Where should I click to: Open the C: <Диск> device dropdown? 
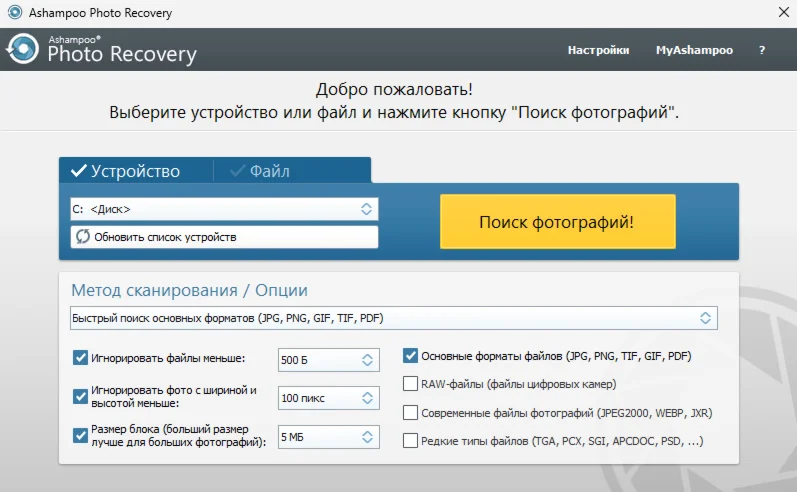click(224, 209)
